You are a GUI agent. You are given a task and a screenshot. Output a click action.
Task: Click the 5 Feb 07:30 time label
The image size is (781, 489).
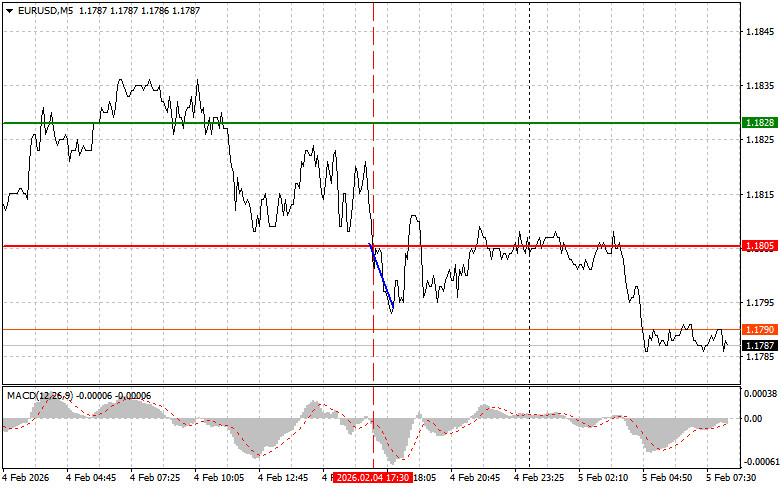[x=733, y=478]
